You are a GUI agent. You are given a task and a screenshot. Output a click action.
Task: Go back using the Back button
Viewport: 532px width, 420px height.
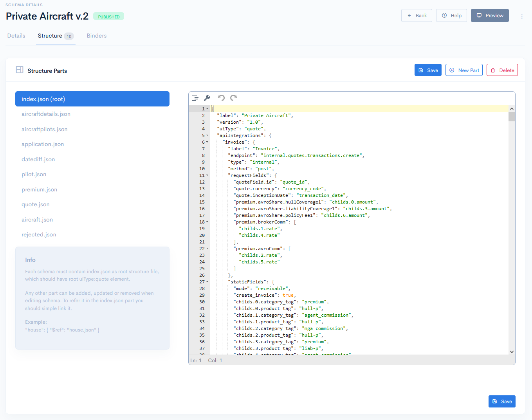click(417, 15)
